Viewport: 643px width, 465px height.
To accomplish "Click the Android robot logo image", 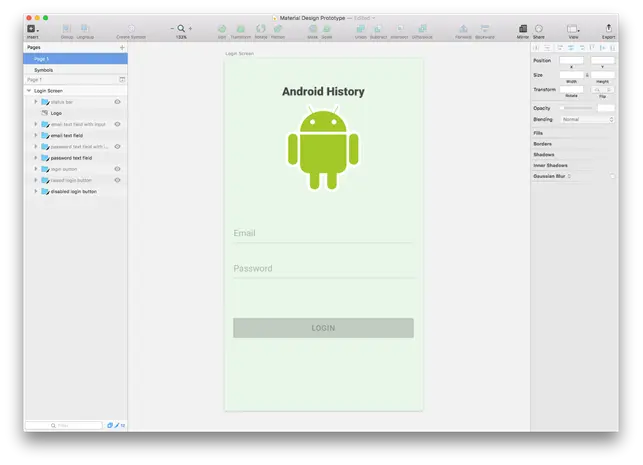I will coord(323,148).
